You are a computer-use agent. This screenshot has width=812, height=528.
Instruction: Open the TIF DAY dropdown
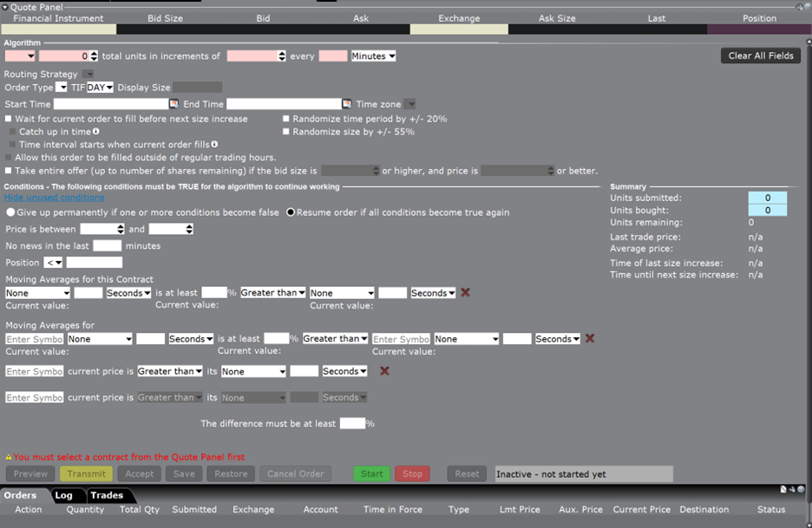pyautogui.click(x=100, y=87)
